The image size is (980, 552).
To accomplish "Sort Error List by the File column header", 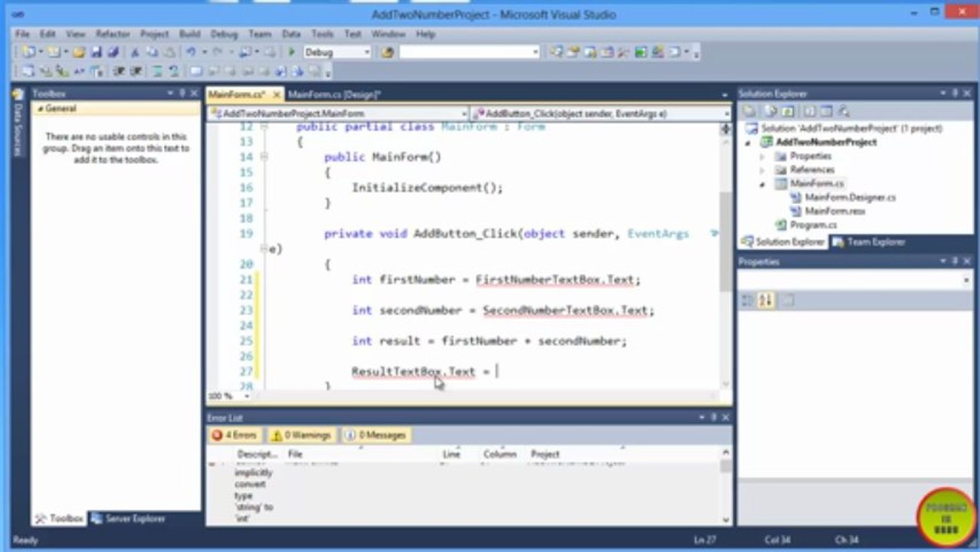I will point(294,455).
